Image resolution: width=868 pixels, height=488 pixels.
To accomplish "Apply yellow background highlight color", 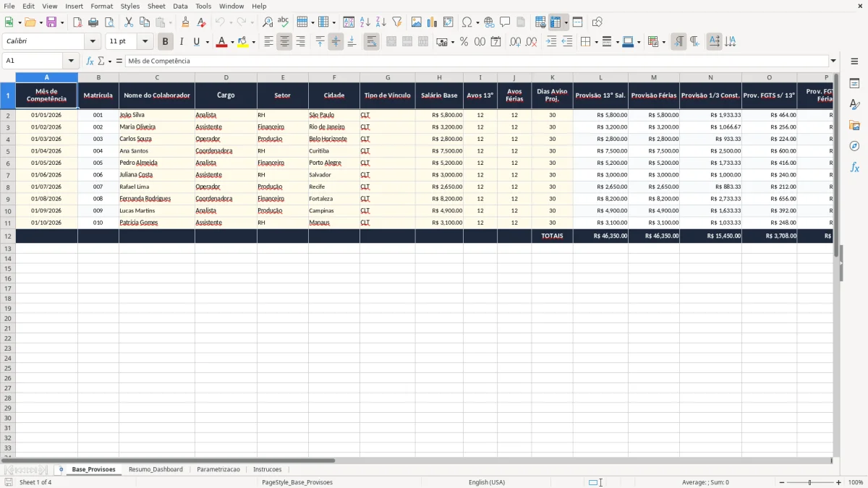I will [x=242, y=42].
